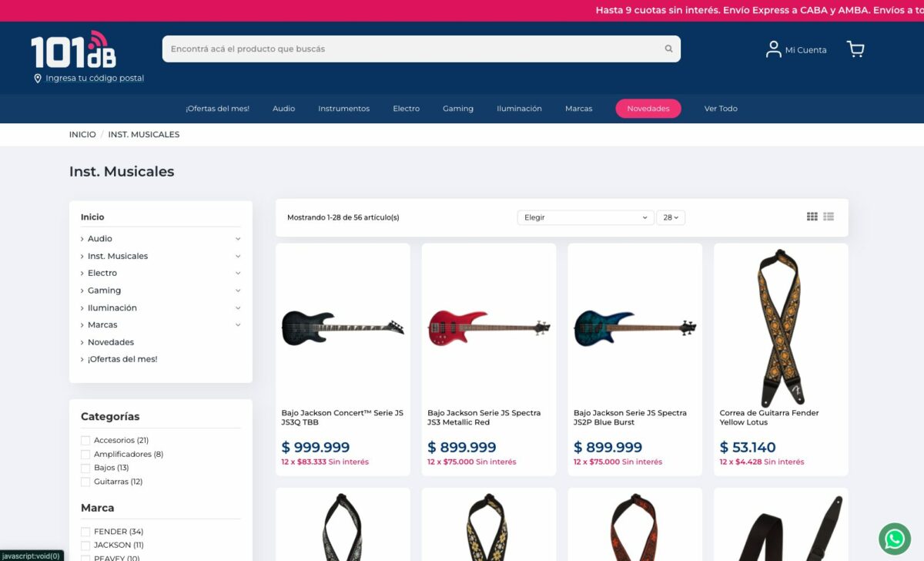The height and width of the screenshot is (561, 924).
Task: Open the Gaming menu item
Action: (457, 109)
